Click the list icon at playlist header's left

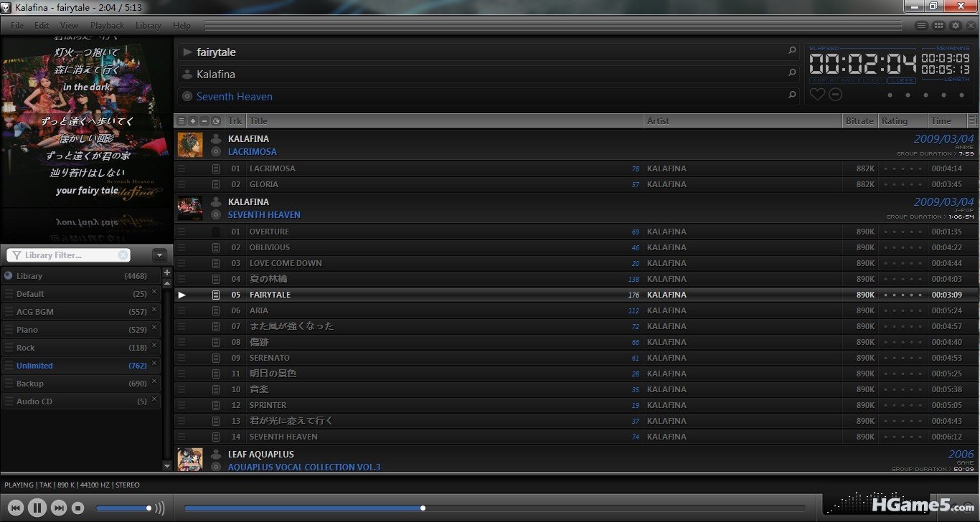coord(182,121)
